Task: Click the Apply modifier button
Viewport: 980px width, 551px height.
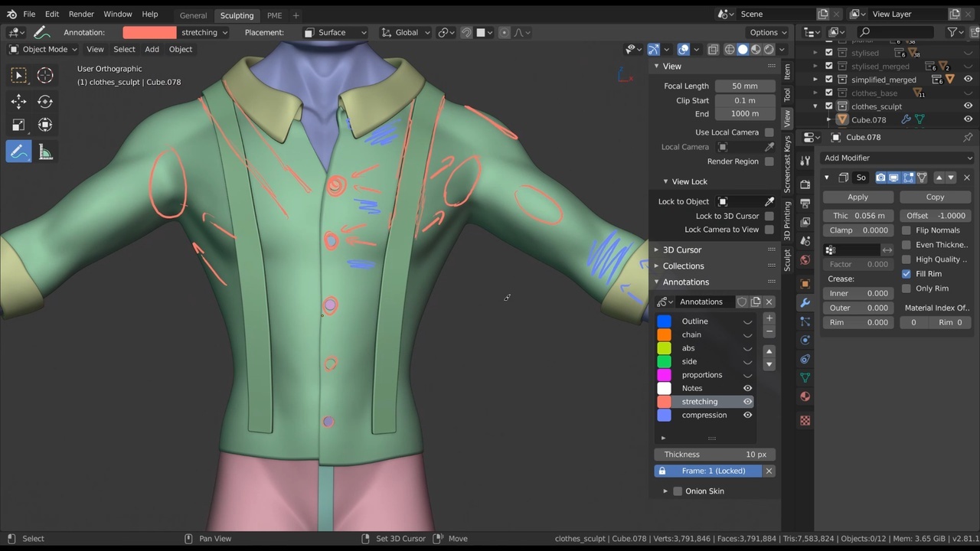Action: [x=857, y=197]
